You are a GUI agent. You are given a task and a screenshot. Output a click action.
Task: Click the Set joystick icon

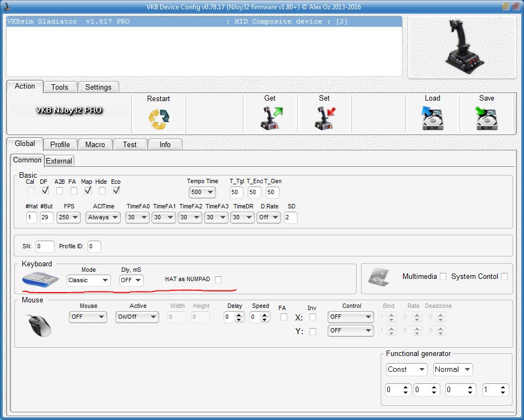pyautogui.click(x=324, y=118)
